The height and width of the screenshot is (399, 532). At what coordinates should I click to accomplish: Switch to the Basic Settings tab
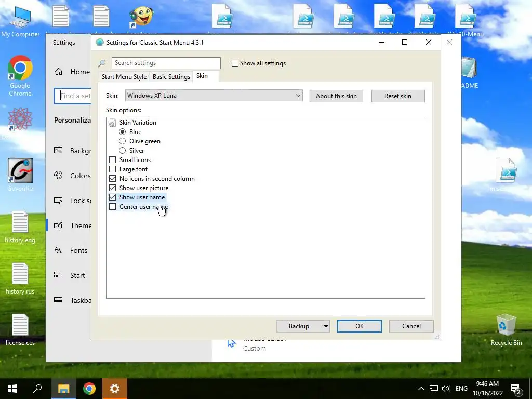171,77
